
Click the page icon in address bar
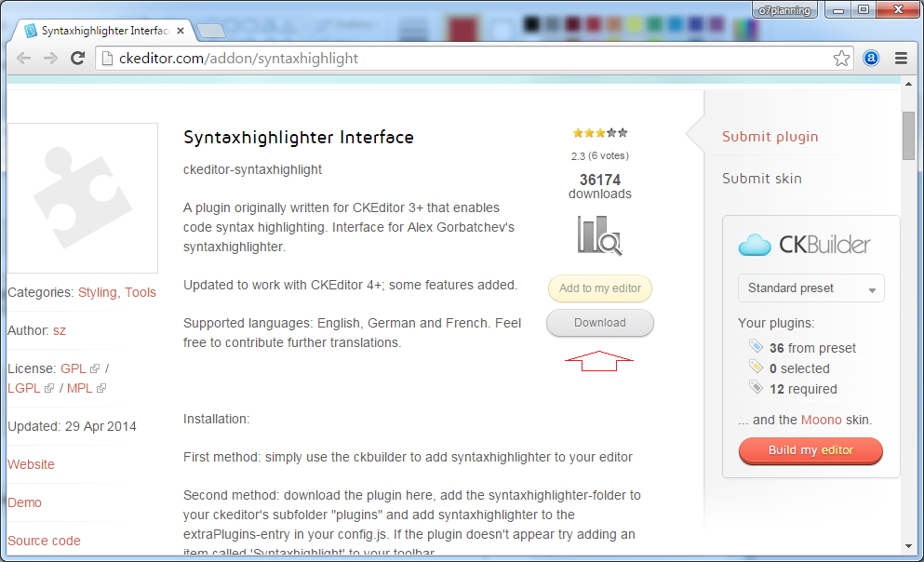[x=107, y=59]
